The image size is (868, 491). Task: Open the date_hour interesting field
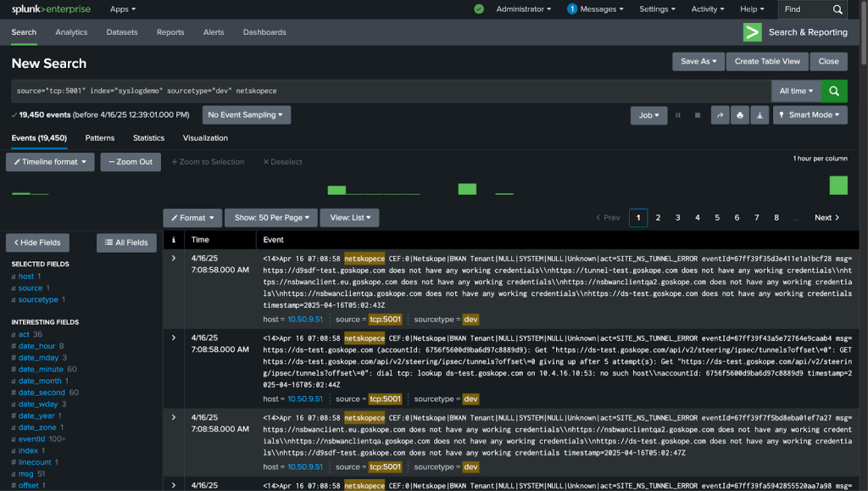[x=36, y=346]
